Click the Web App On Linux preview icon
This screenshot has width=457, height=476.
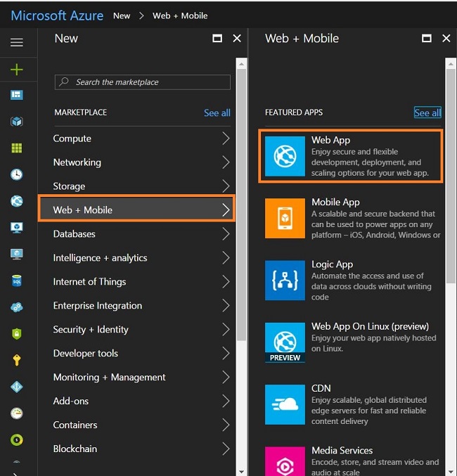[x=285, y=342]
